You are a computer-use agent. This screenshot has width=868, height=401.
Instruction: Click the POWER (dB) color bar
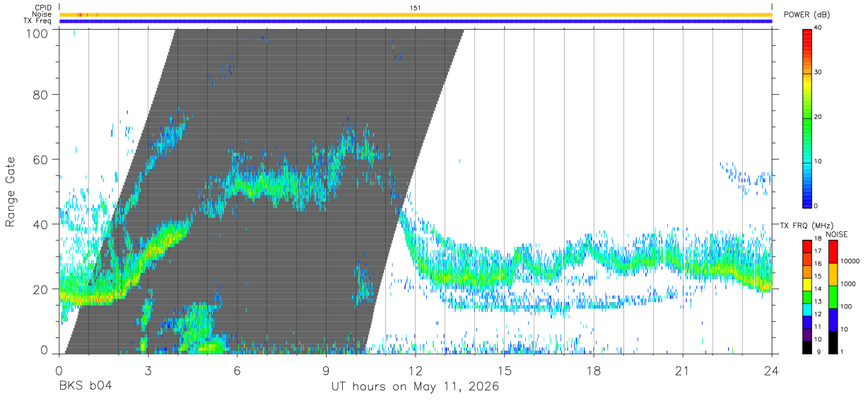click(x=807, y=117)
